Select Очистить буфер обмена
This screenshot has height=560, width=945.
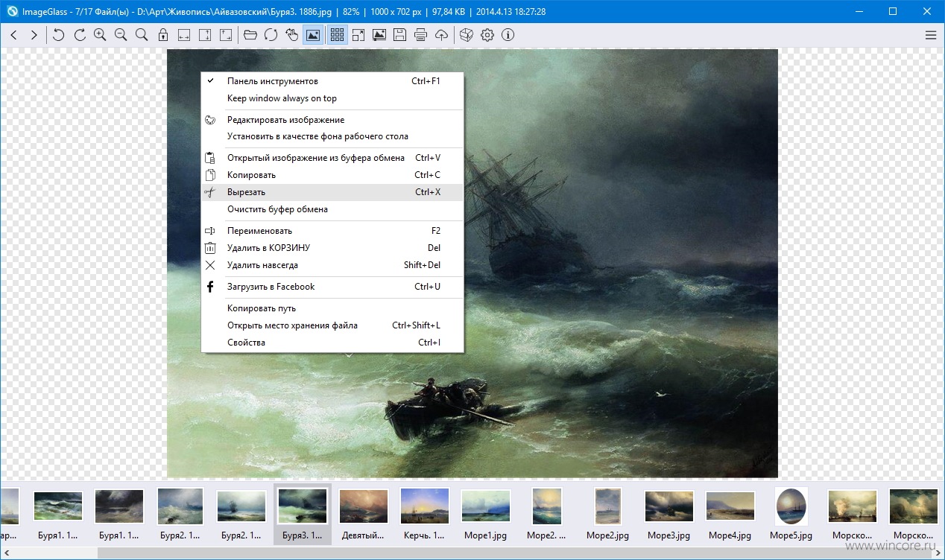(332, 209)
